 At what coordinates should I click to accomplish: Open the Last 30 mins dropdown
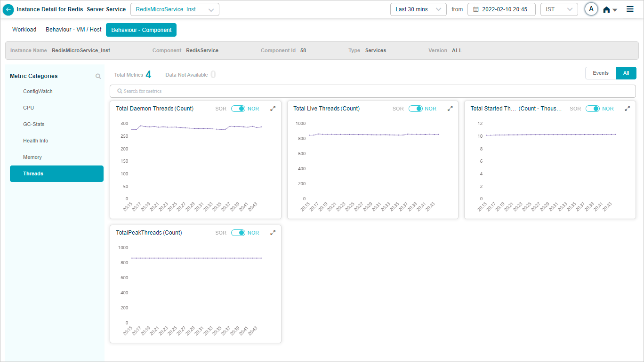418,9
